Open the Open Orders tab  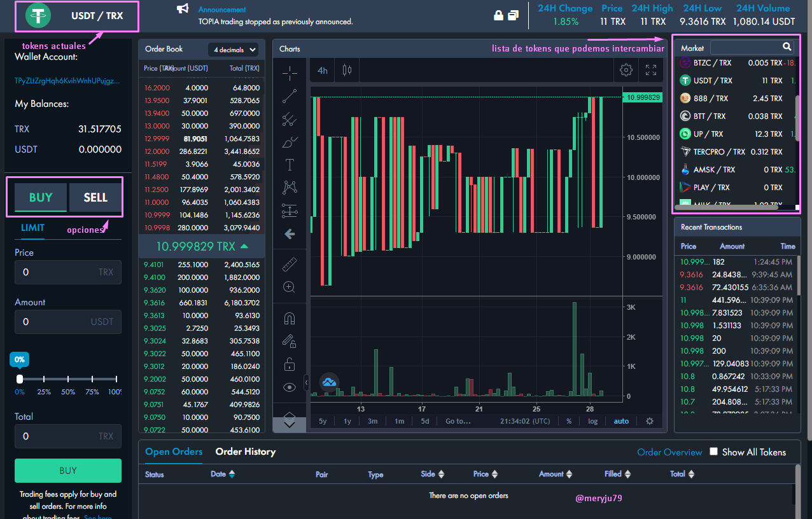(174, 452)
